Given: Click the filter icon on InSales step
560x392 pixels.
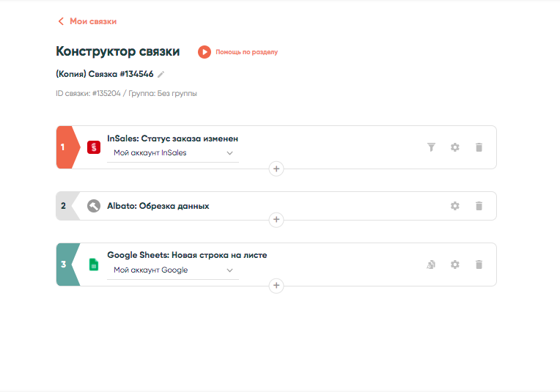Looking at the screenshot, I should coord(431,147).
